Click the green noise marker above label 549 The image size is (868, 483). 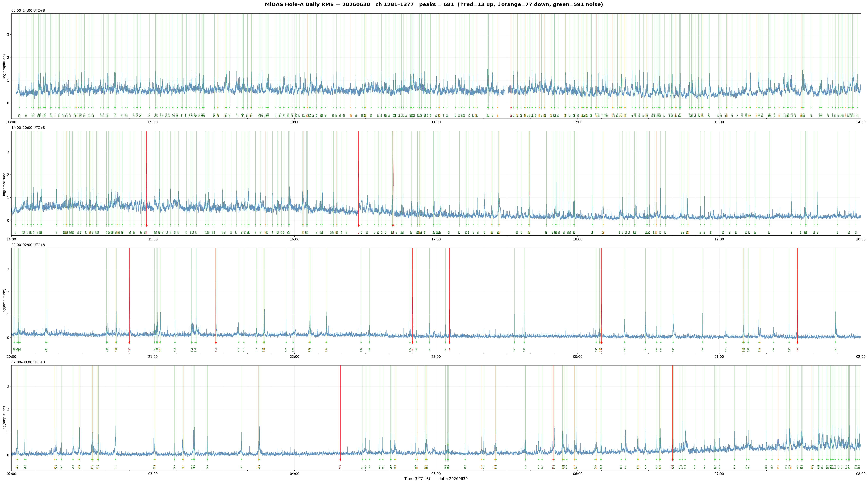click(x=702, y=342)
